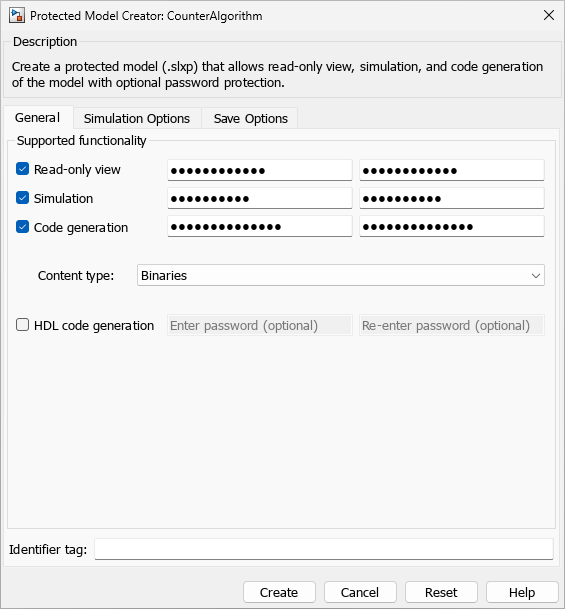Toggle the Simulation checkbox
565x609 pixels.
[23, 198]
